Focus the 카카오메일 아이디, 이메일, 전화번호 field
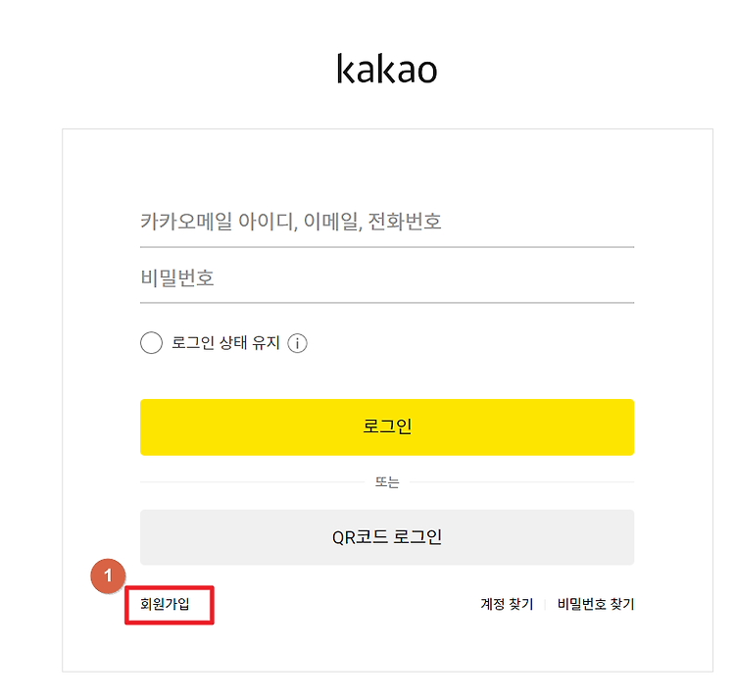Screen dimensions: 735x700 pos(387,222)
